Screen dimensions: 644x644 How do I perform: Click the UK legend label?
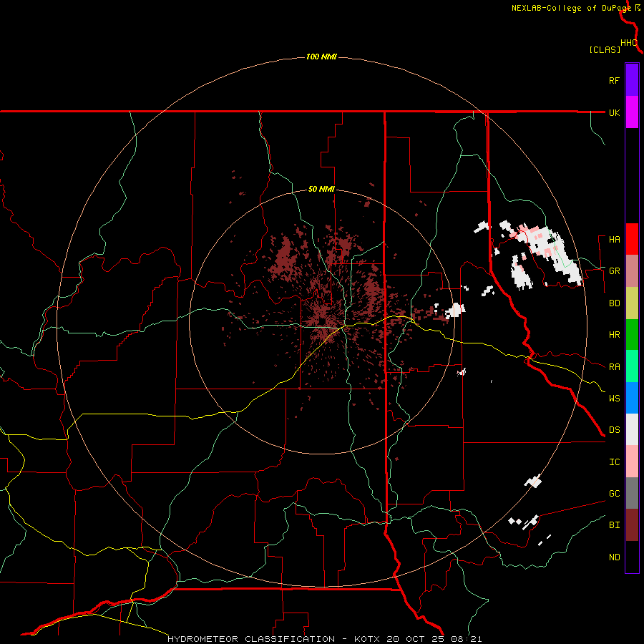point(615,113)
